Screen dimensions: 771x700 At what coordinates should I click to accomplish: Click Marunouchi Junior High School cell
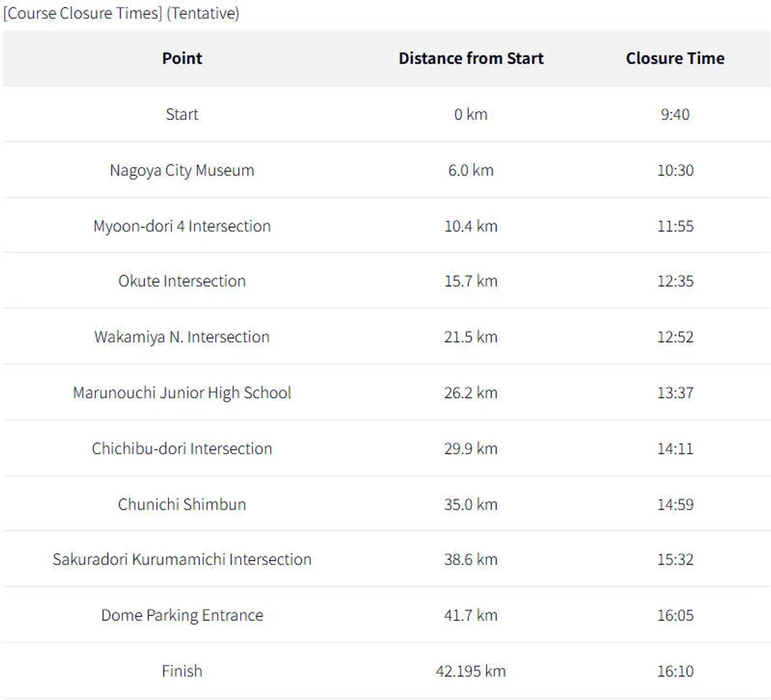(x=182, y=392)
